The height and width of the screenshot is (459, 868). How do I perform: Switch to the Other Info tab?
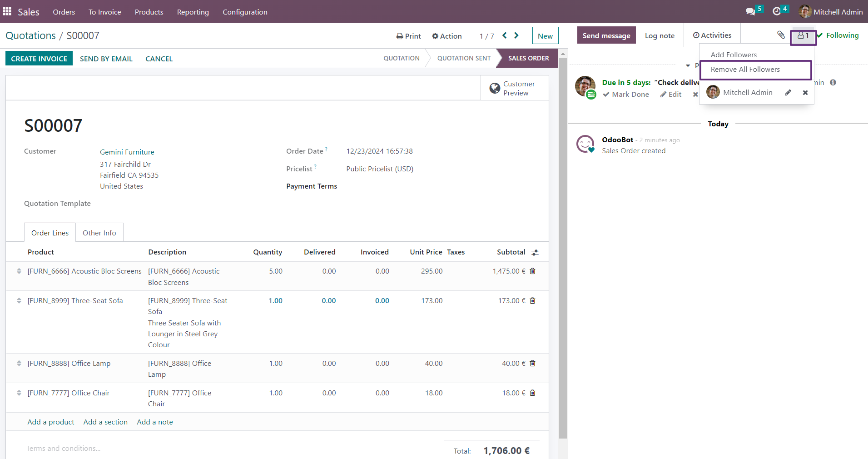[x=99, y=233]
